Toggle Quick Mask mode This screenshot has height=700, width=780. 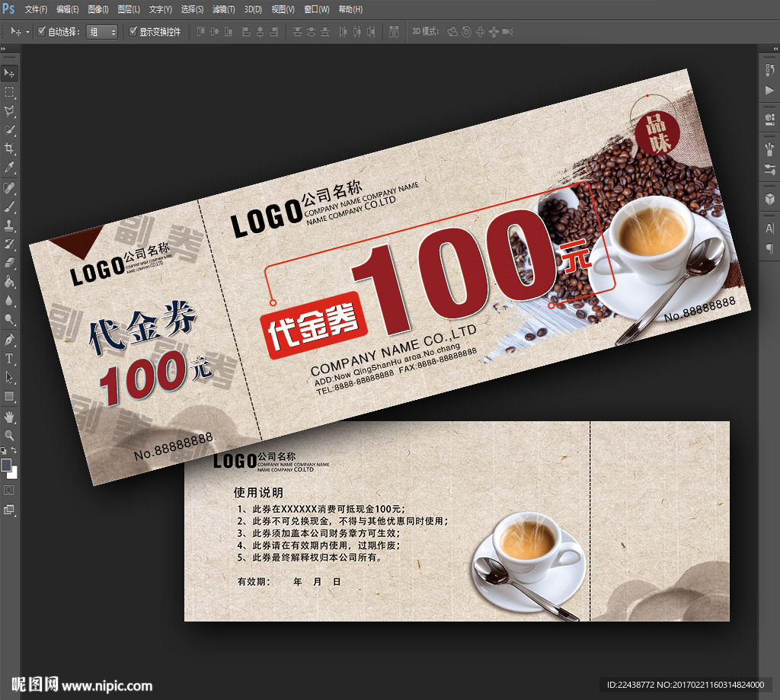(10, 490)
